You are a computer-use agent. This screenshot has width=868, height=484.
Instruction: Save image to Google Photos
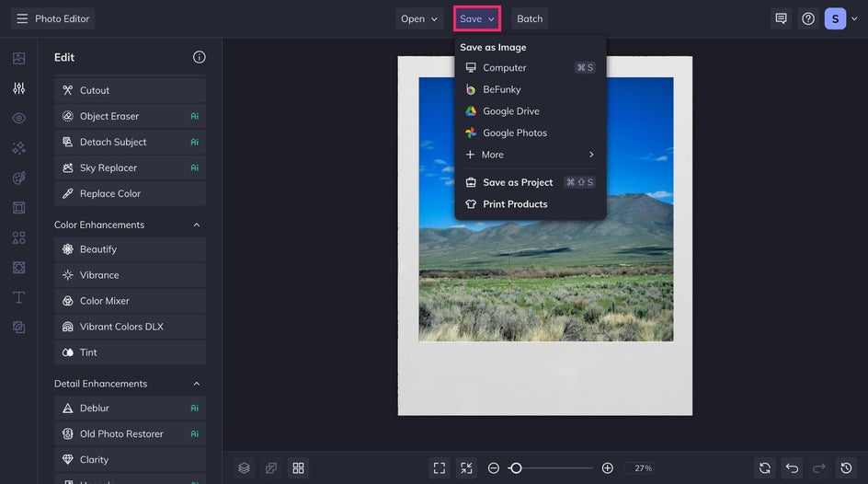[x=531, y=133]
